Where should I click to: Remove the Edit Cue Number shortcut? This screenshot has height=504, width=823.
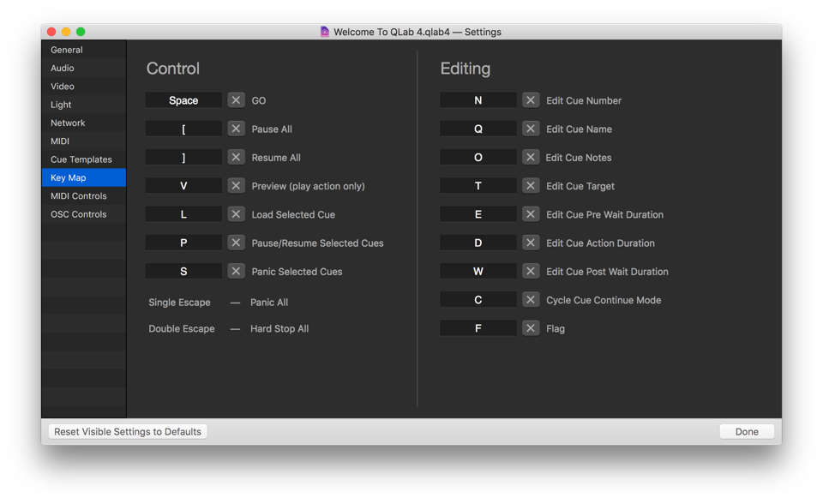531,100
